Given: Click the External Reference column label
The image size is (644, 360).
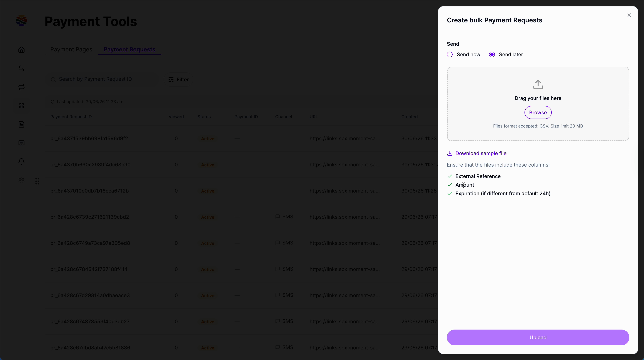Looking at the screenshot, I should 478,176.
